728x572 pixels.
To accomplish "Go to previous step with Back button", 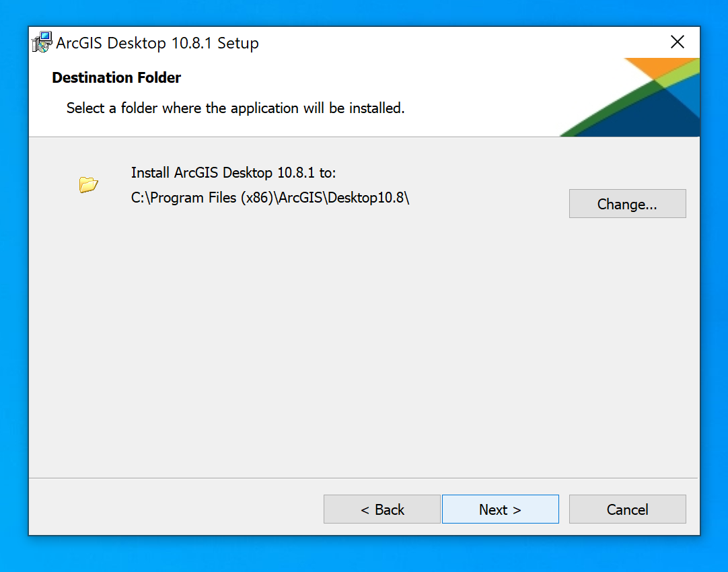I will click(382, 509).
